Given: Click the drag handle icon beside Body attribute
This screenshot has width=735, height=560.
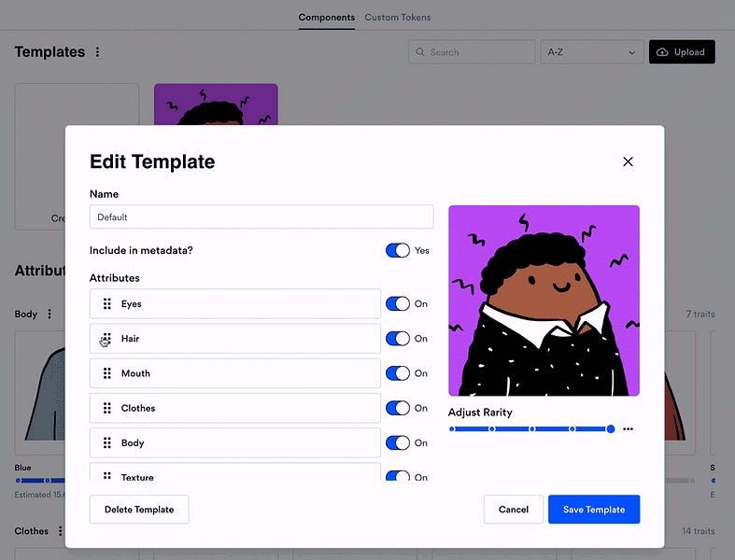Looking at the screenshot, I should tap(107, 443).
